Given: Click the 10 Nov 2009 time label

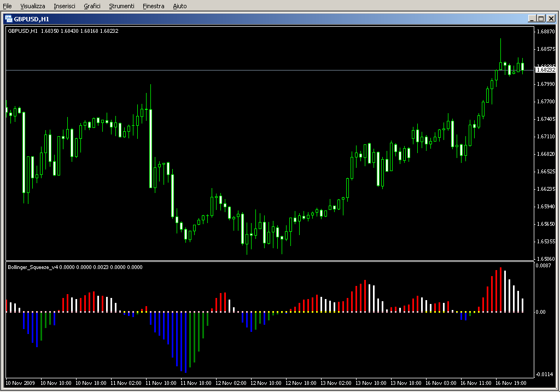Looking at the screenshot, I should [20, 383].
